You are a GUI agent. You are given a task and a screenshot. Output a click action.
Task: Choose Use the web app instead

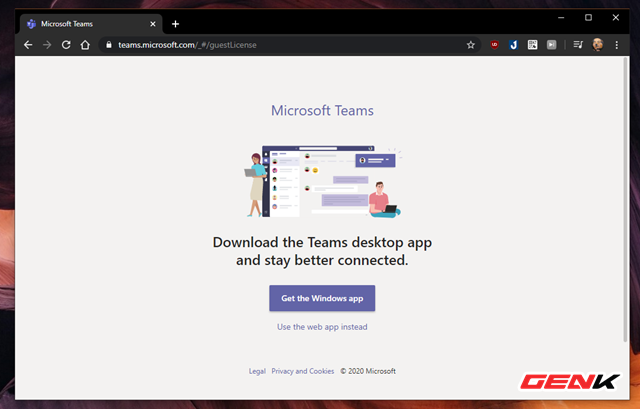point(322,327)
